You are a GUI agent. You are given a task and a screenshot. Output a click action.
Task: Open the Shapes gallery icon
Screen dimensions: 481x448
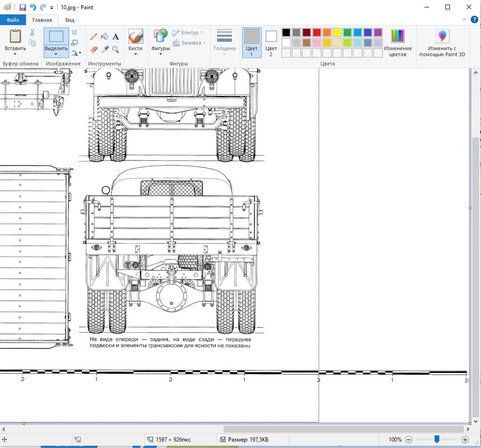coord(160,36)
